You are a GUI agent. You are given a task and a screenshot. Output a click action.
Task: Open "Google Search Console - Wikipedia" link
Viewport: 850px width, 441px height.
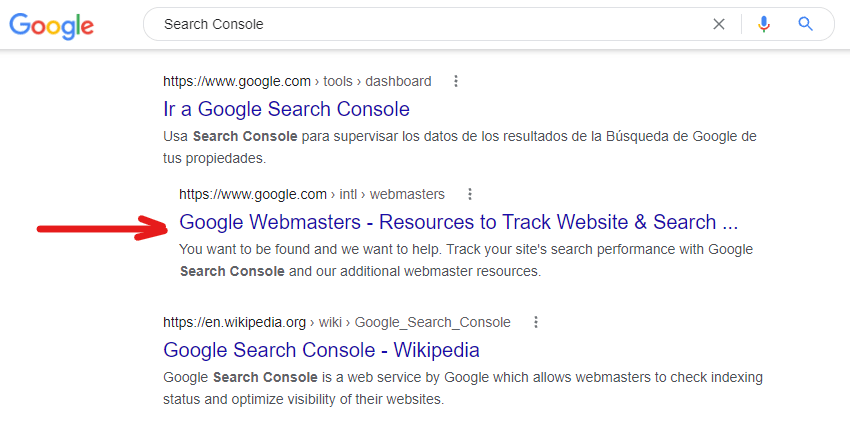[x=321, y=350]
